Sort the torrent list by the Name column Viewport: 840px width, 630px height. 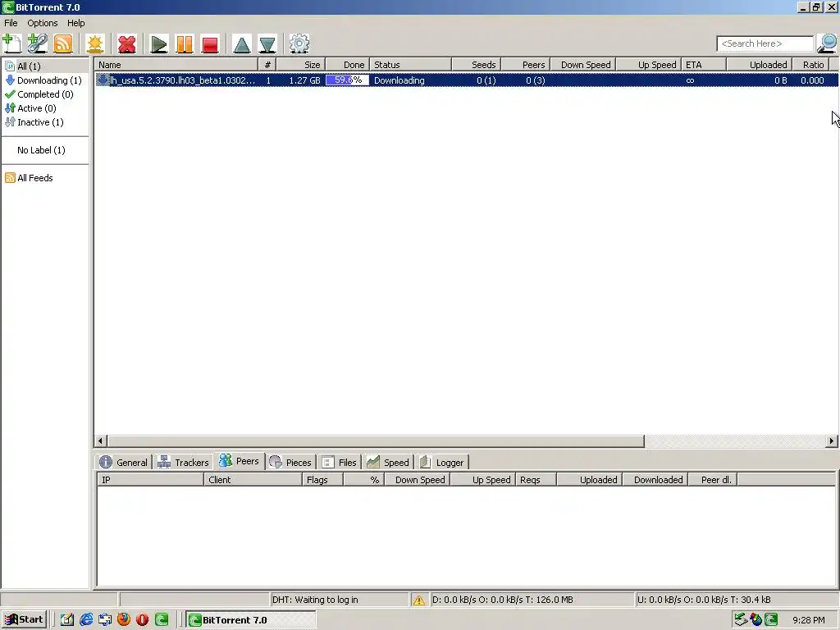tap(176, 65)
